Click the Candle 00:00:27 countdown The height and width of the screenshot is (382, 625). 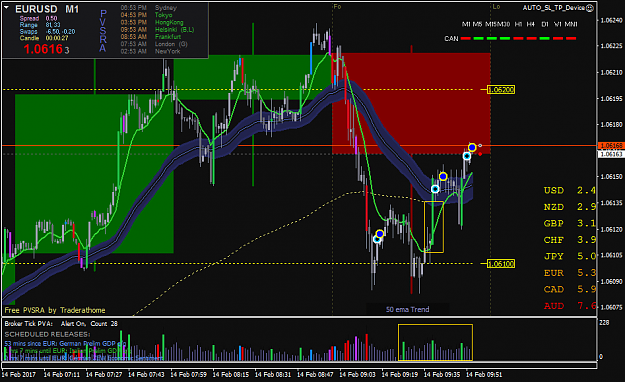click(x=57, y=38)
